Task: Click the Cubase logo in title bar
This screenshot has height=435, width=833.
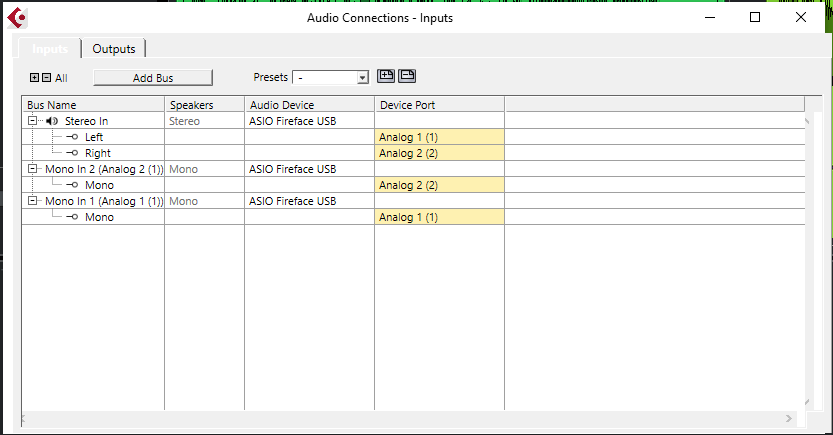Action: tap(17, 17)
